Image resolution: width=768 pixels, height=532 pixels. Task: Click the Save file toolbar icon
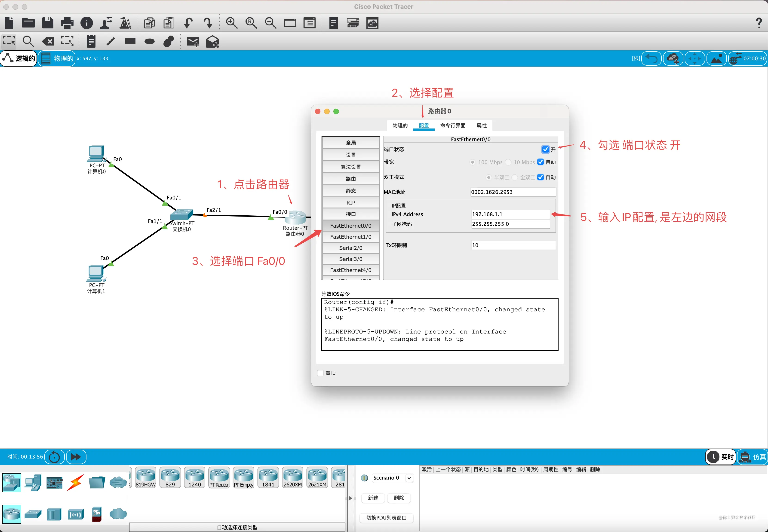click(x=48, y=23)
